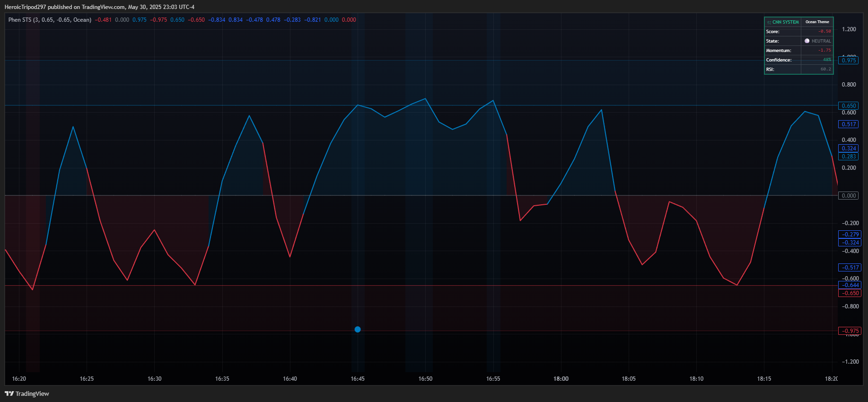Image resolution: width=868 pixels, height=402 pixels.
Task: Click the -0.279 price scale label
Action: (850, 235)
